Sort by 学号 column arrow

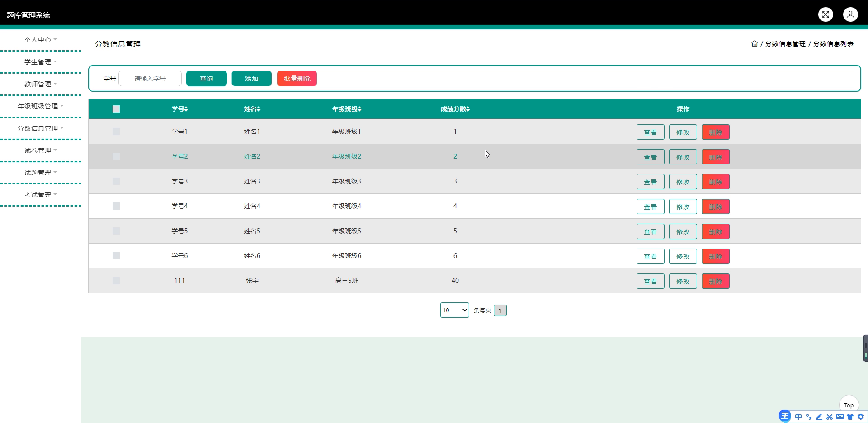point(186,109)
